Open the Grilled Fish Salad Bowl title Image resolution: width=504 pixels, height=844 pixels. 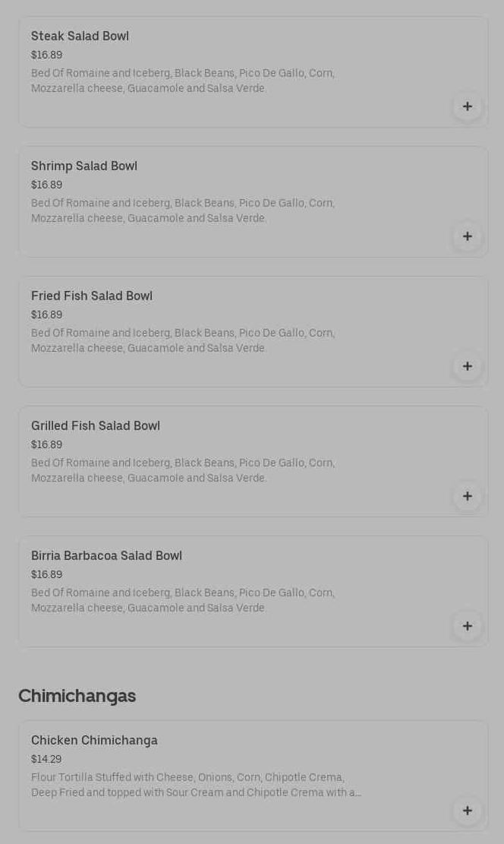pos(96,426)
